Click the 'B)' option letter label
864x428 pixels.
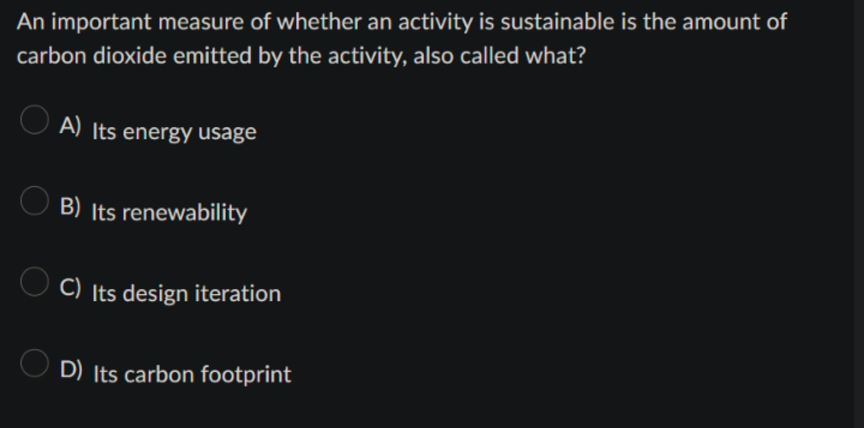[70, 207]
